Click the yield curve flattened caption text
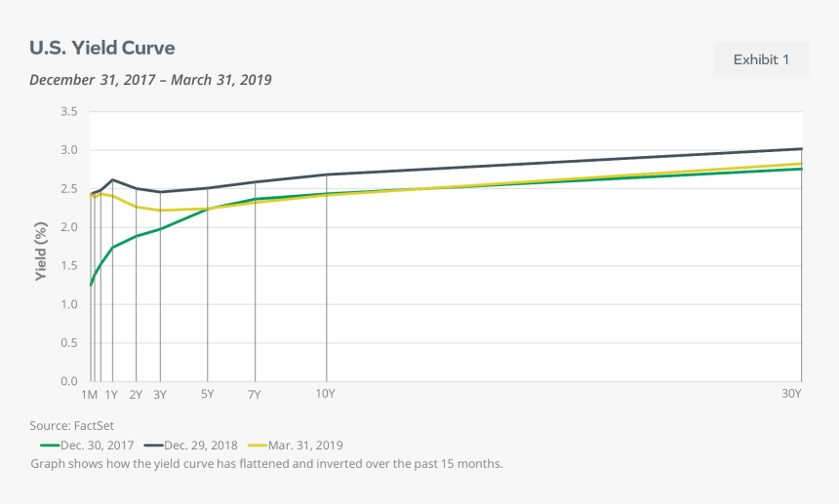This screenshot has width=839, height=504. 266,464
